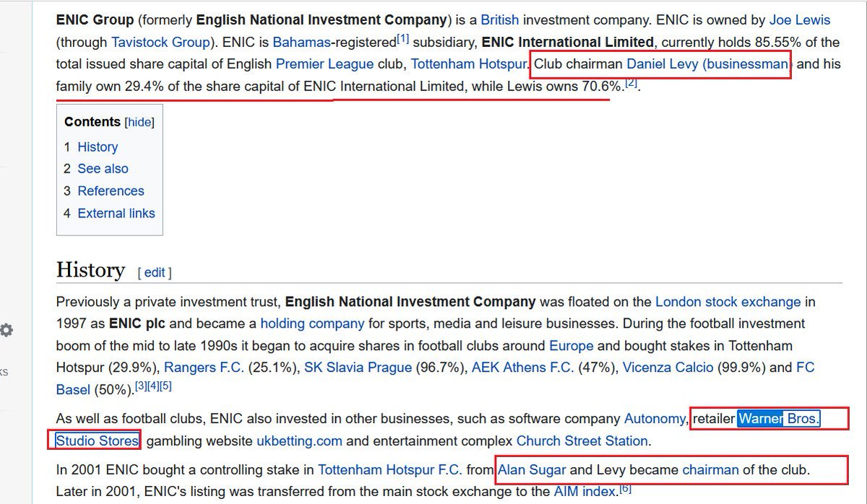
Task: Visit the Tottenham Hotspur link in intro
Action: pos(468,64)
